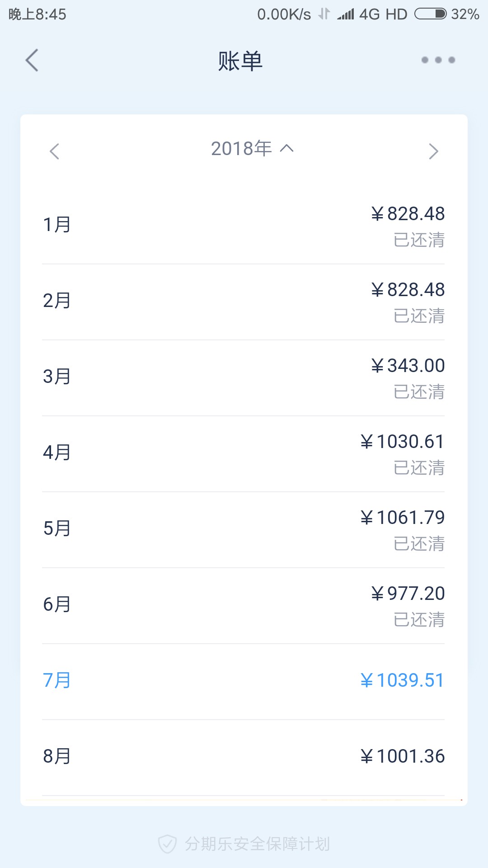488x868 pixels.
Task: Tap the battery icon in status bar
Action: click(x=430, y=14)
